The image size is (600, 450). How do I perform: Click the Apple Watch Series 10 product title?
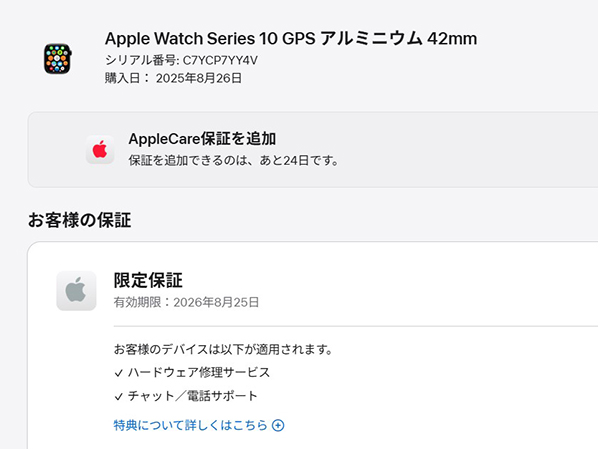point(291,39)
